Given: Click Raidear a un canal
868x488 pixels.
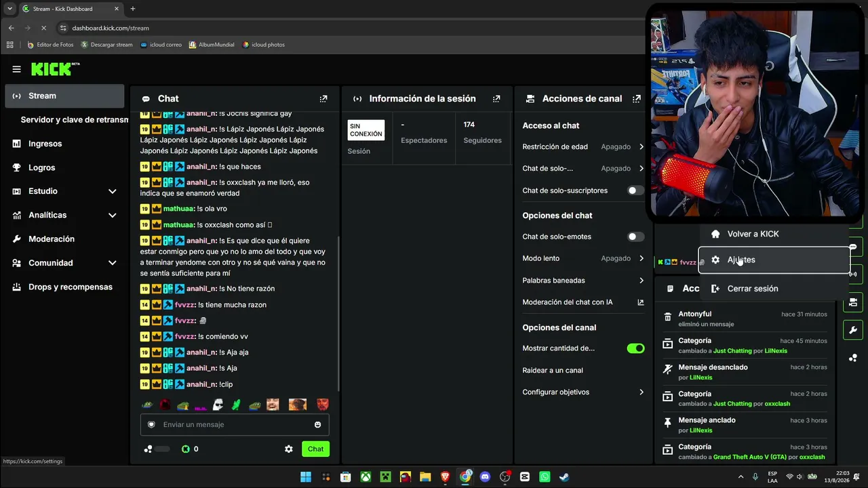Looking at the screenshot, I should 553,370.
